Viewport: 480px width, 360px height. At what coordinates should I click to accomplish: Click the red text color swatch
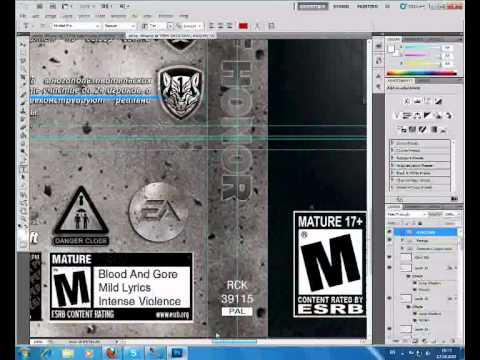(x=244, y=26)
